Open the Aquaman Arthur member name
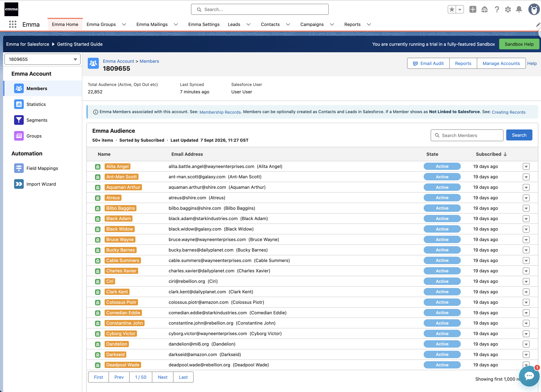This screenshot has width=541, height=392. (x=123, y=187)
